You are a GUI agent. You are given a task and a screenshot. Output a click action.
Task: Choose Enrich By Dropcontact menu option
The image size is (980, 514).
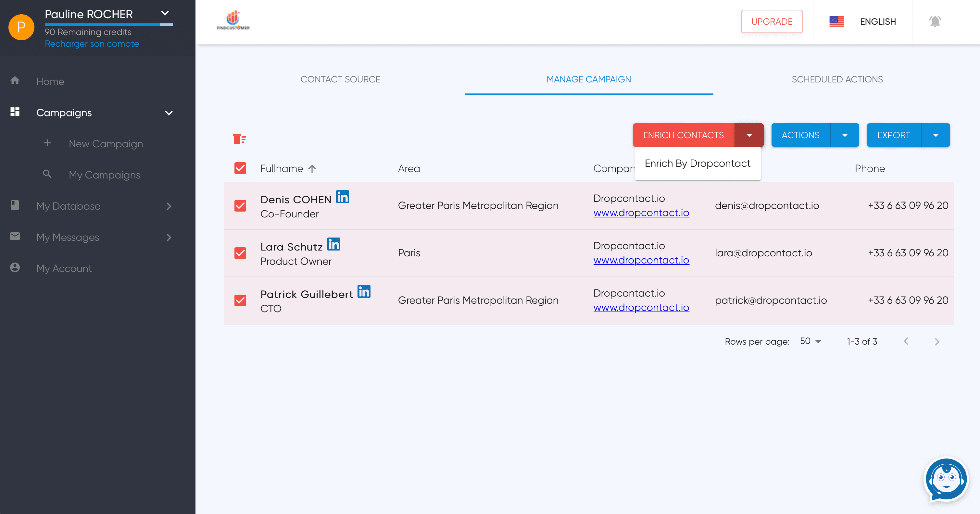point(697,164)
